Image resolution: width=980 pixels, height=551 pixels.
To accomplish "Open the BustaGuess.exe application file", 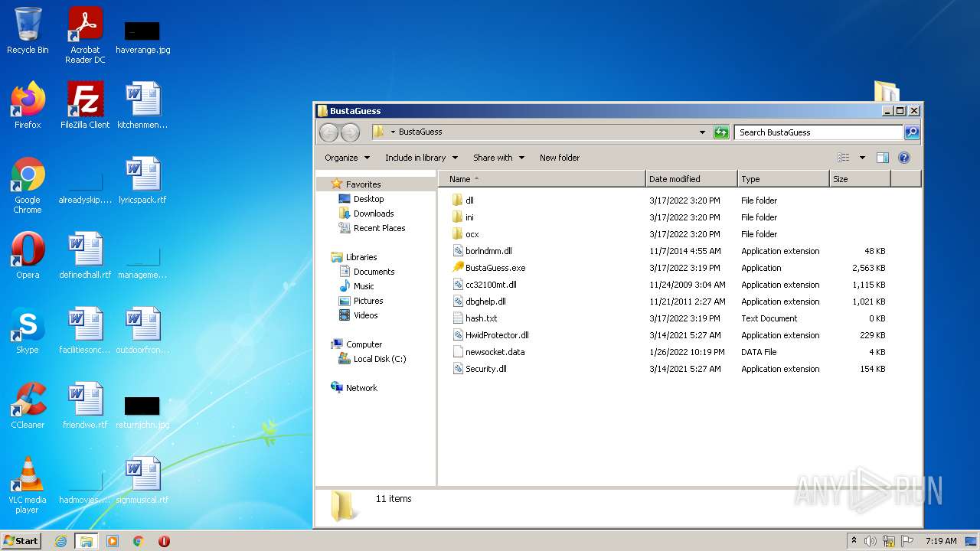I will pos(495,268).
